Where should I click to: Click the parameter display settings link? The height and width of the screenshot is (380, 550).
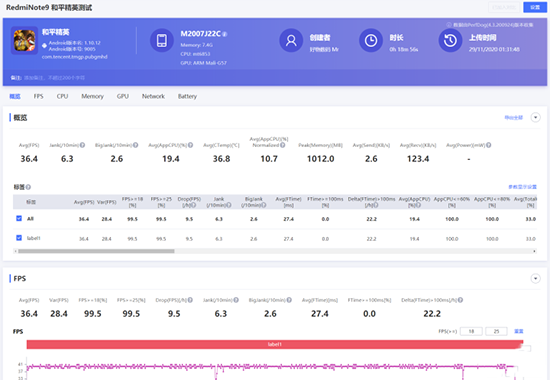(x=523, y=187)
